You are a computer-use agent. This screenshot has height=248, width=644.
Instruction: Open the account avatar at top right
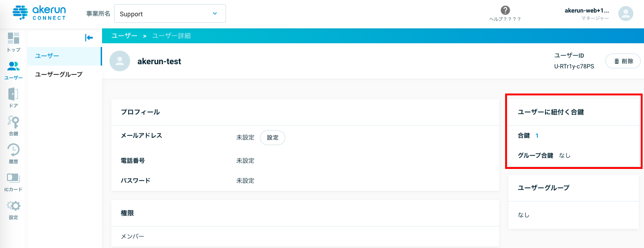click(626, 13)
